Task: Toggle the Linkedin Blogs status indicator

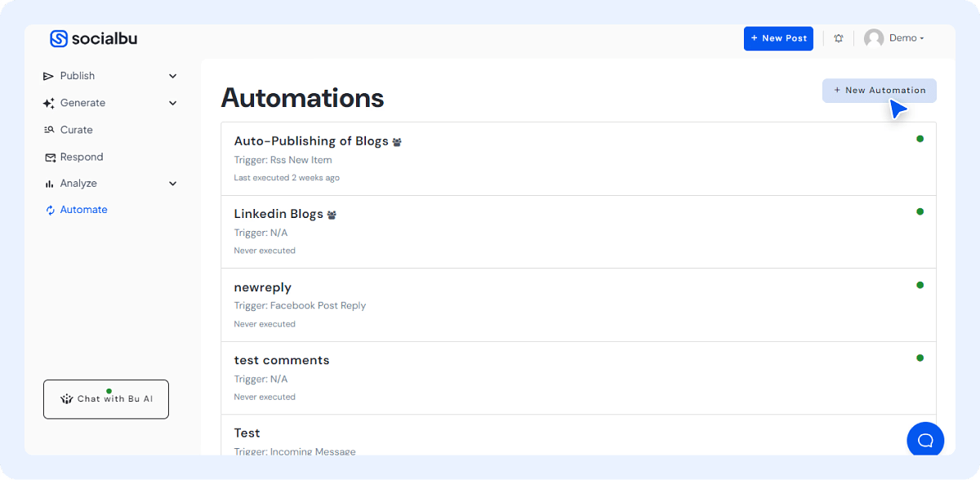Action: (920, 211)
